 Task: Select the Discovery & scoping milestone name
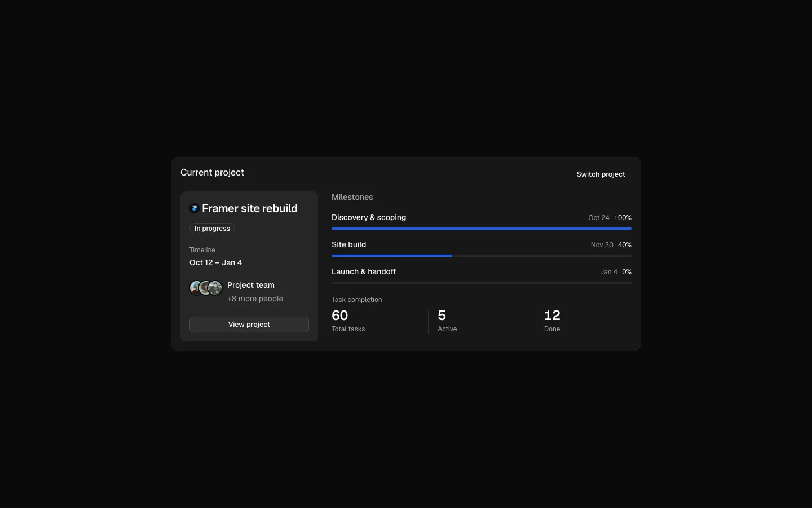369,217
